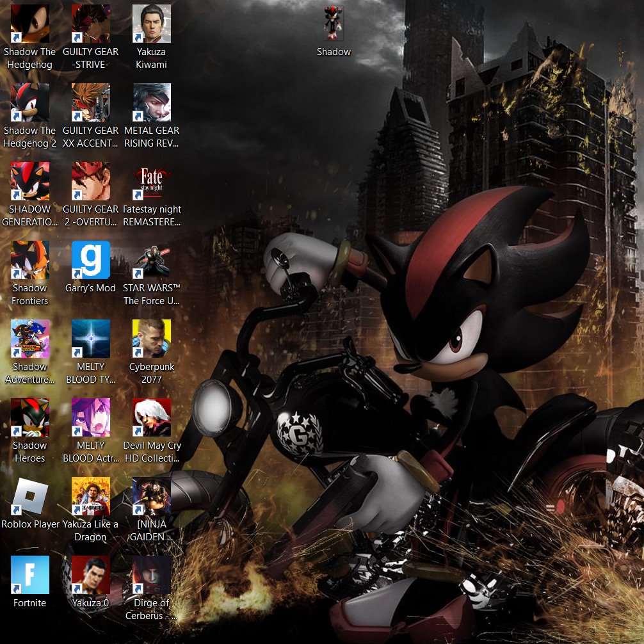Click the "Shadow Heroes" label text
The image size is (644, 644).
[x=29, y=452]
